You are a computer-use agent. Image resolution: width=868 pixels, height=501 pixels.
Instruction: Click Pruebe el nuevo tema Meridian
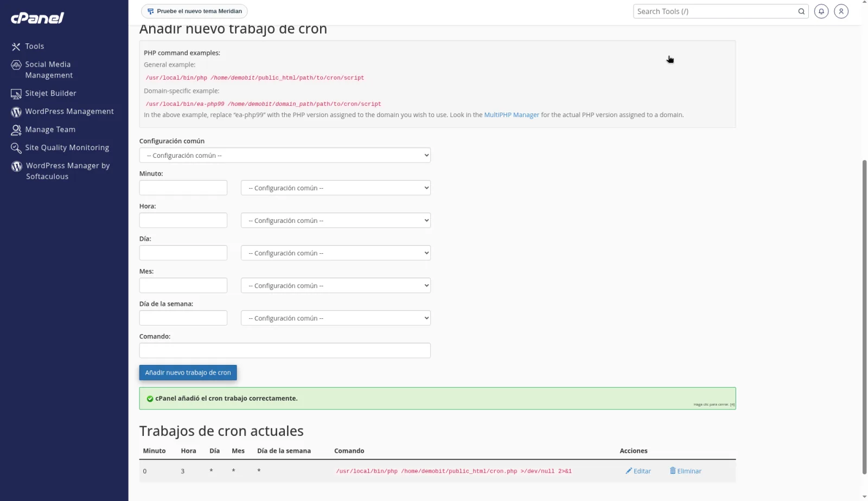click(194, 11)
